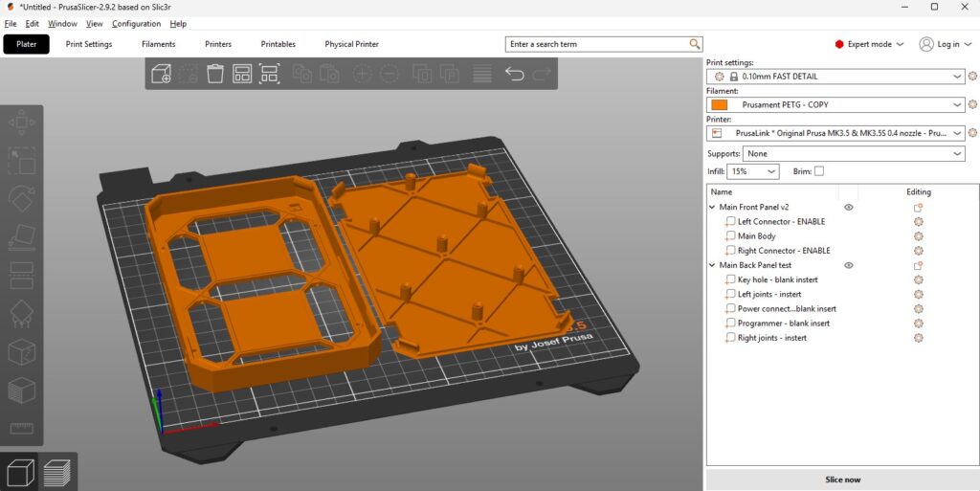This screenshot has width=980, height=491.
Task: Open print settings gear icon beside 0.10mm FAST DETAIL
Action: point(972,77)
